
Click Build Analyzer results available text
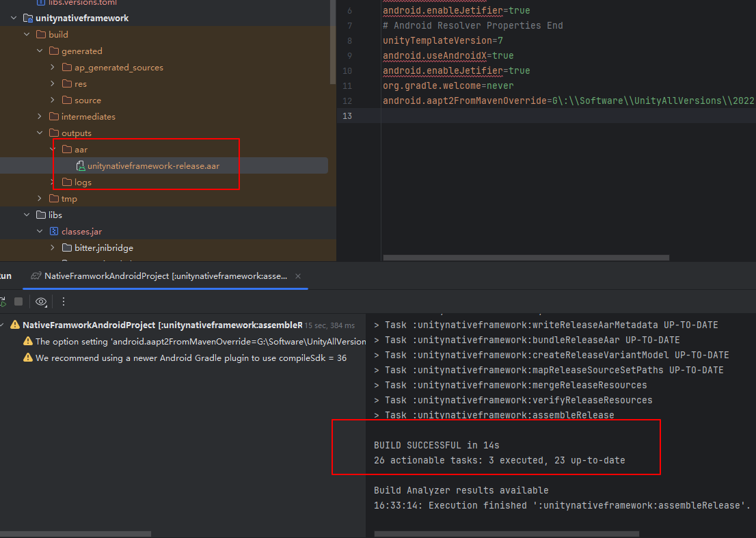point(461,490)
